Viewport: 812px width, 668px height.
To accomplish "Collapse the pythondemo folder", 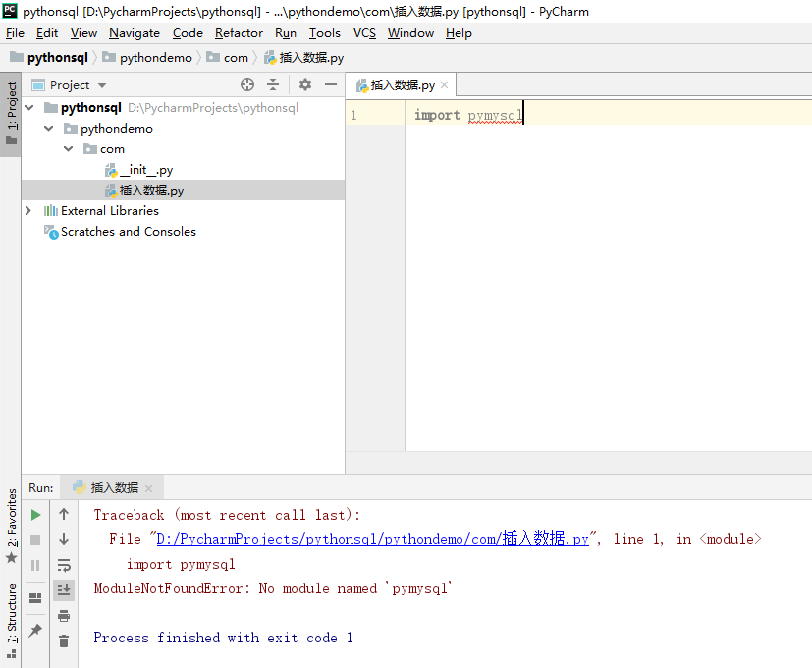I will 49,128.
